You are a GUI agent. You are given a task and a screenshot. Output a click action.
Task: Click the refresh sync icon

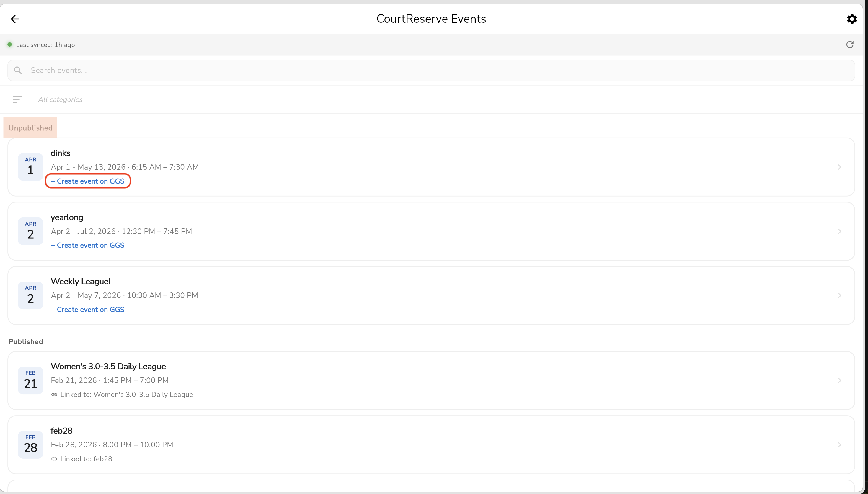(850, 45)
